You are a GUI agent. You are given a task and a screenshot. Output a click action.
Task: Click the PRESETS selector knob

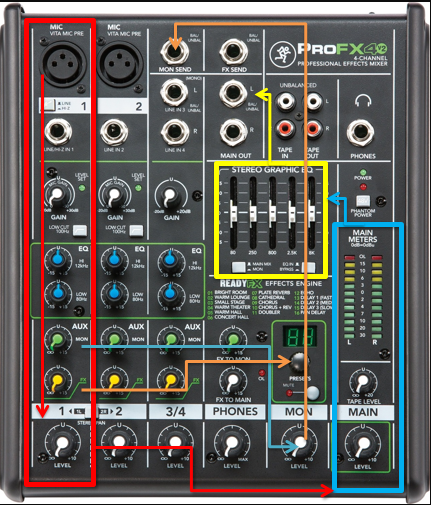coord(299,363)
